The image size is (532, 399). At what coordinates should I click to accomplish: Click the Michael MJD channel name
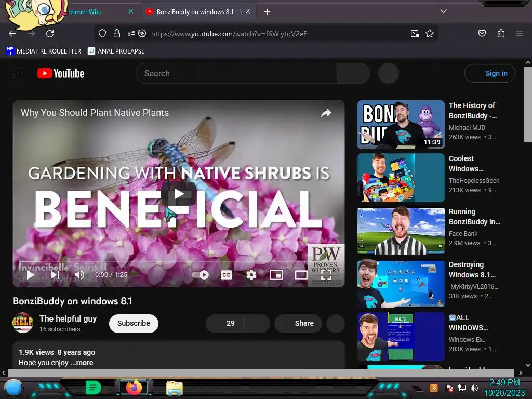pyautogui.click(x=467, y=128)
